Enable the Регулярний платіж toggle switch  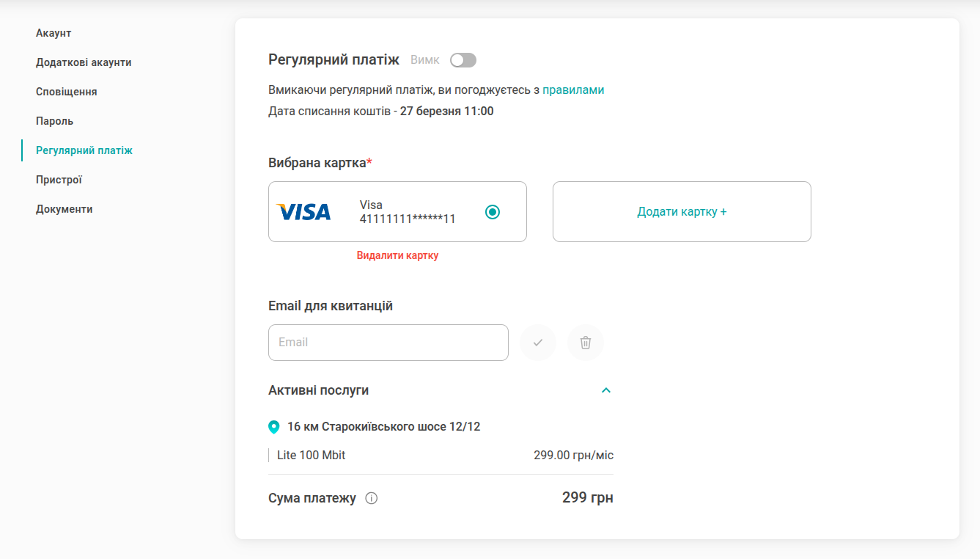point(463,60)
